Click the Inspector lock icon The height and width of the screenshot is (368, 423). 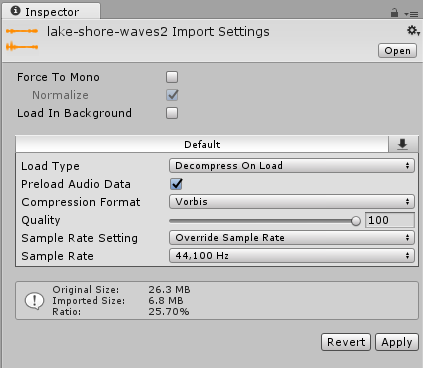pos(394,13)
